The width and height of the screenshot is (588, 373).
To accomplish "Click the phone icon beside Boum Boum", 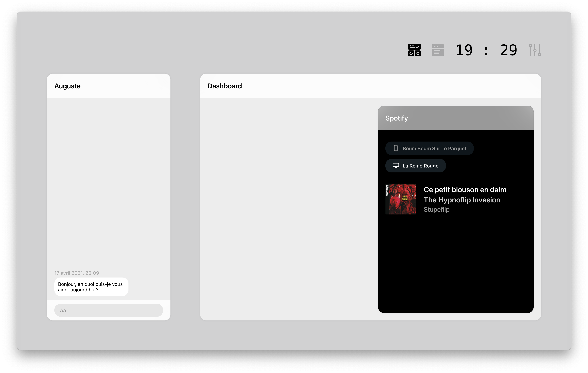I will coord(396,148).
